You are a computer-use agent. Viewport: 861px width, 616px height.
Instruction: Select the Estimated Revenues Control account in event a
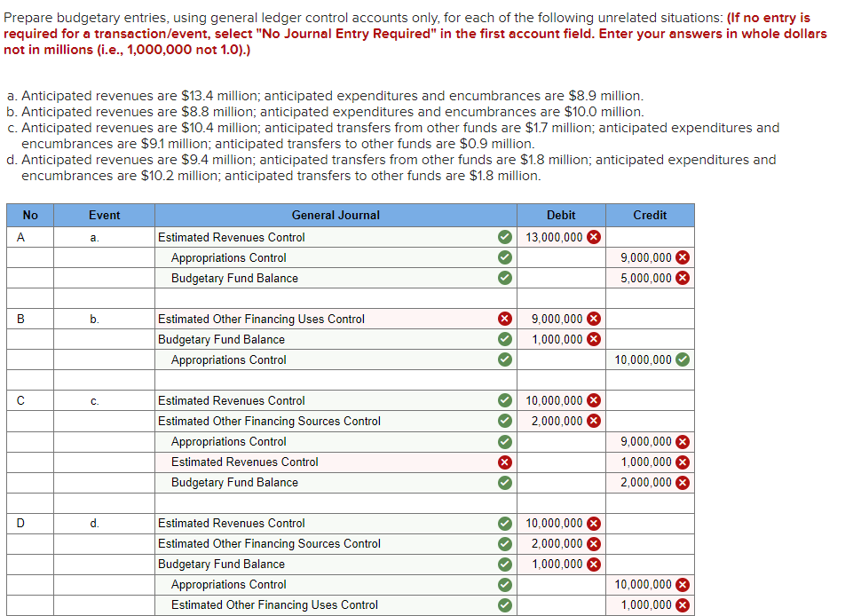click(x=336, y=237)
